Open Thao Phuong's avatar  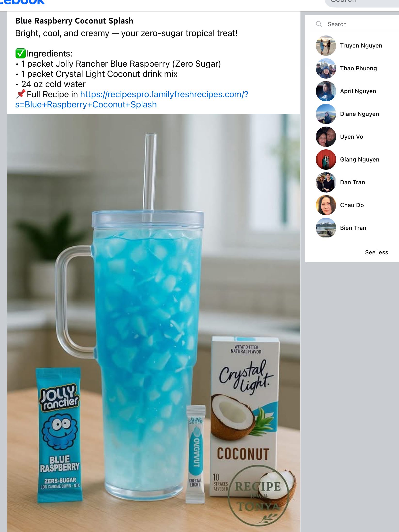[326, 68]
